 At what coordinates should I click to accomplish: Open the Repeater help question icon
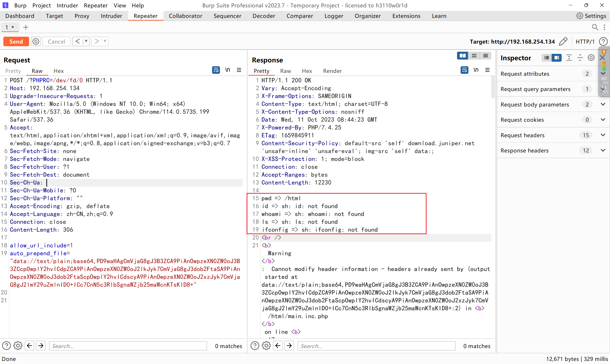click(603, 41)
